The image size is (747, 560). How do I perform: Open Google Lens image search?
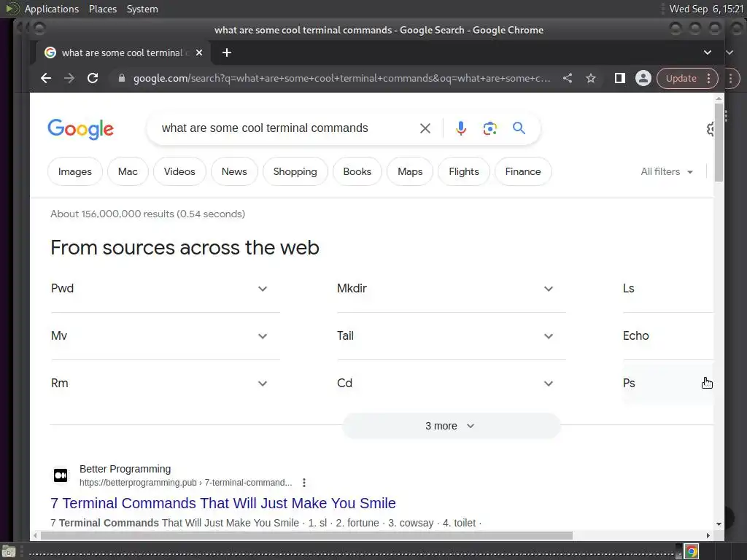[490, 128]
